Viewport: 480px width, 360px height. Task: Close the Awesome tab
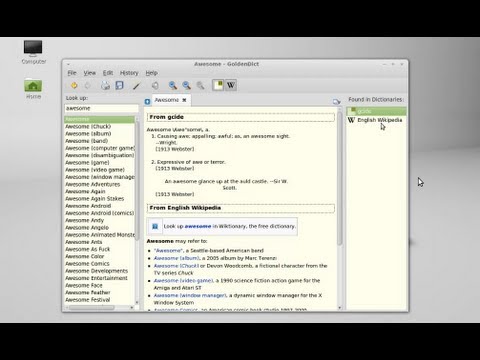[x=184, y=100]
